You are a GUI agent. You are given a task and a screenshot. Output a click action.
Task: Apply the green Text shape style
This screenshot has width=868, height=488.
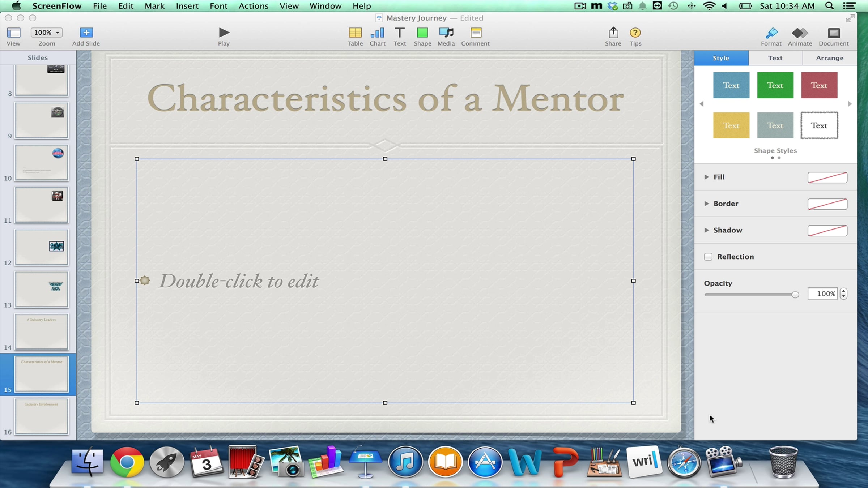coord(775,85)
